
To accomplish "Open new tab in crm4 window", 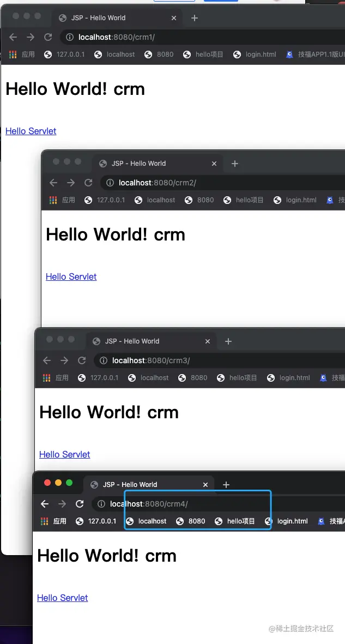I will click(x=226, y=485).
